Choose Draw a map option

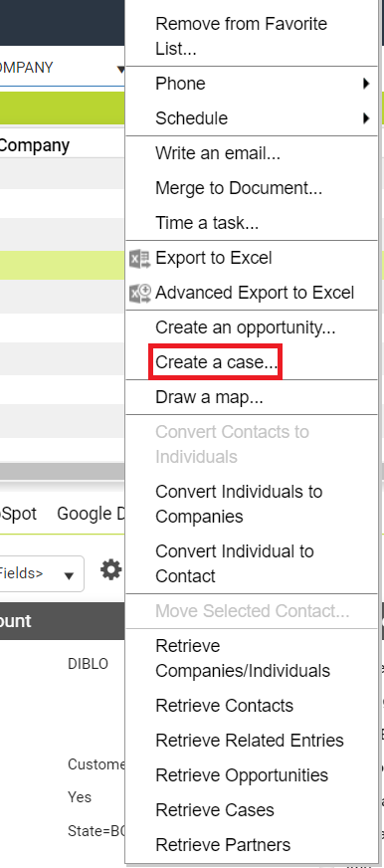point(209,397)
